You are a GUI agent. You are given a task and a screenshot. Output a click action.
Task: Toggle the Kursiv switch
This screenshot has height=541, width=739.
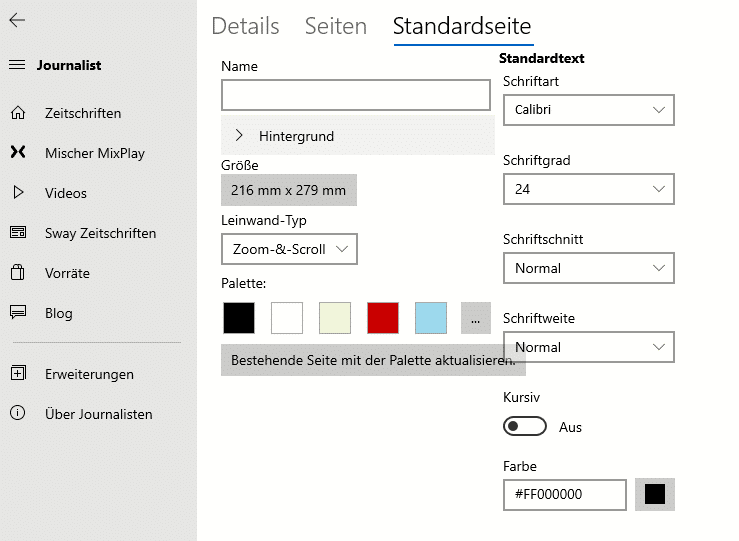pos(525,426)
